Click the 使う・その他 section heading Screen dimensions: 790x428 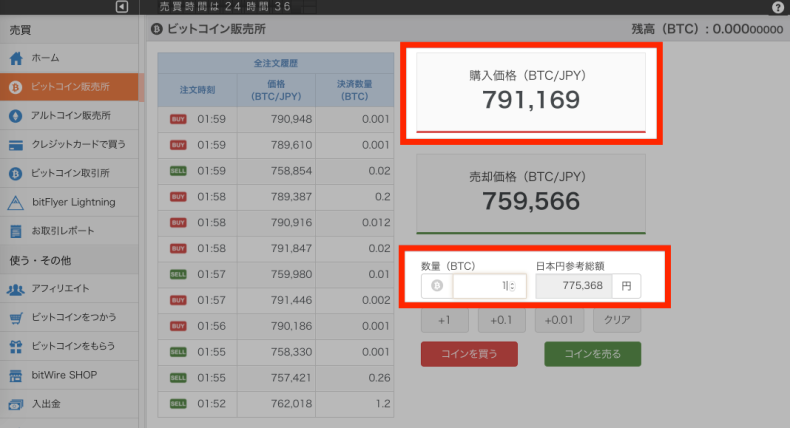click(x=40, y=261)
